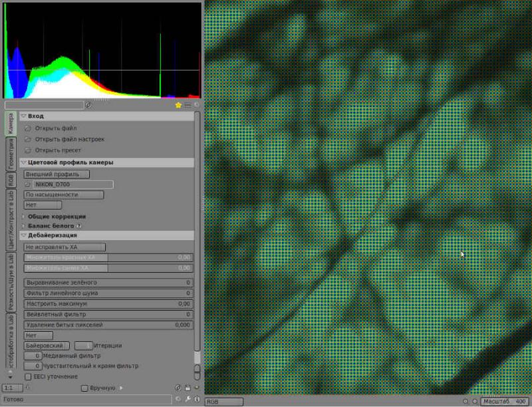Click the three-line list icon beside the star
The image size is (532, 407).
[x=188, y=105]
